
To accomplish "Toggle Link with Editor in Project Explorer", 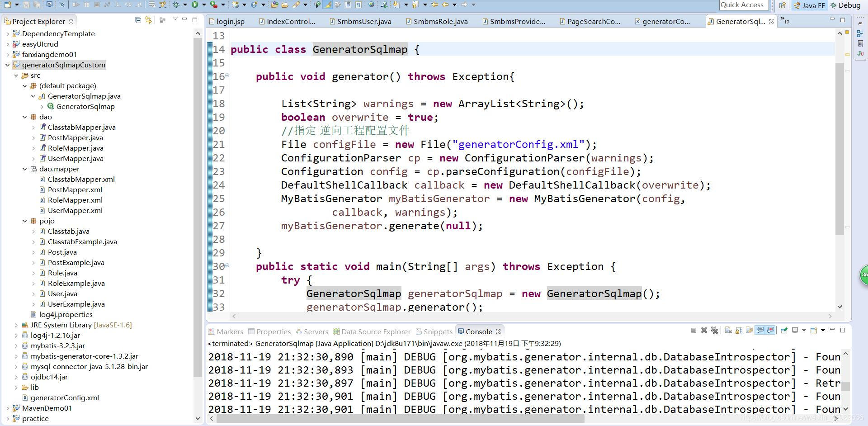I will coord(148,20).
